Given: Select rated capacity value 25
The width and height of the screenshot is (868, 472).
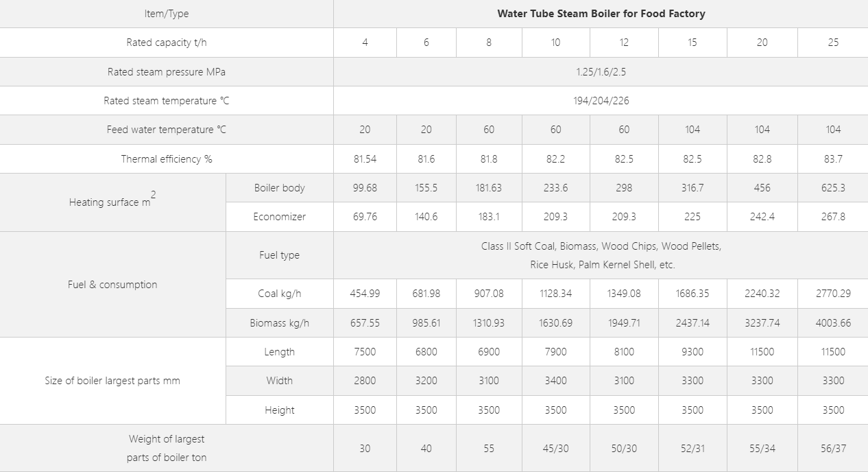Looking at the screenshot, I should click(833, 43).
